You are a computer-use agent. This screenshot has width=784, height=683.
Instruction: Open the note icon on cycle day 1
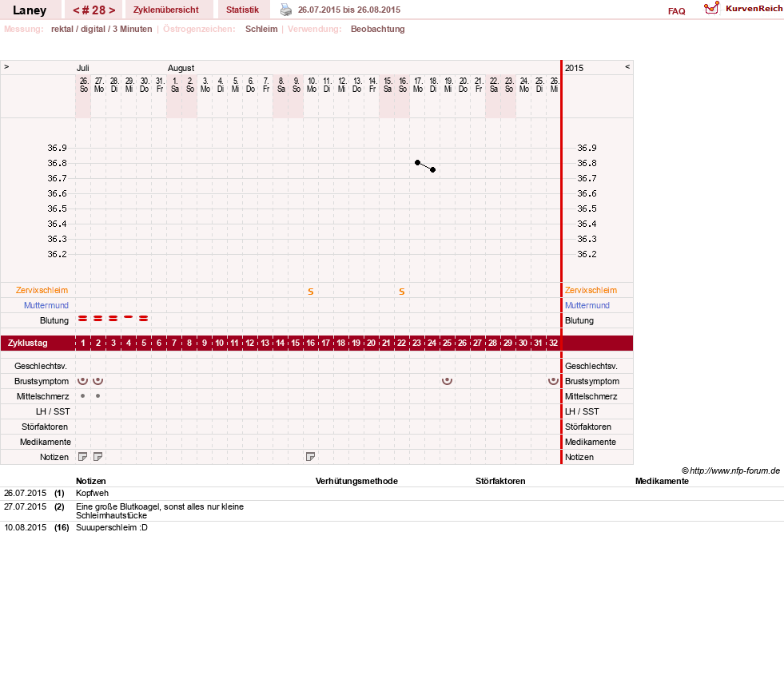click(83, 457)
